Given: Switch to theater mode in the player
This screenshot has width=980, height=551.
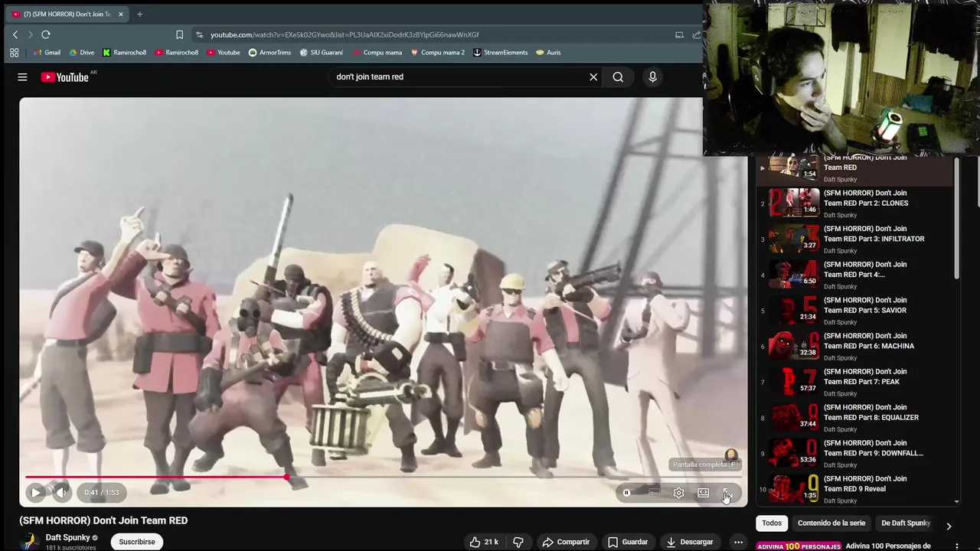Looking at the screenshot, I should [x=703, y=493].
